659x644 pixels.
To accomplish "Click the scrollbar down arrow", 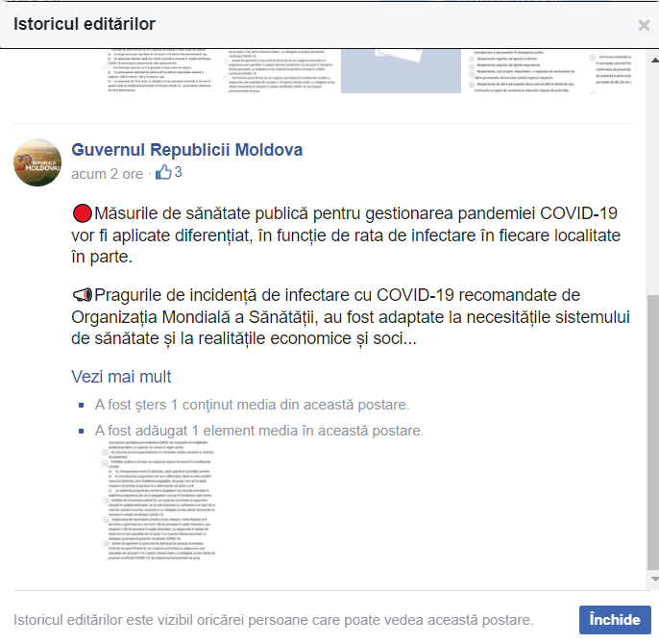I will [654, 580].
